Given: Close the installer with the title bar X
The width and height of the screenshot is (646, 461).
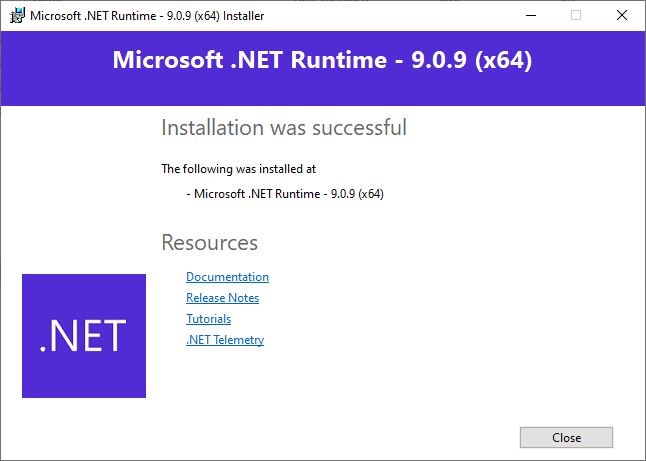Looking at the screenshot, I should [x=622, y=15].
